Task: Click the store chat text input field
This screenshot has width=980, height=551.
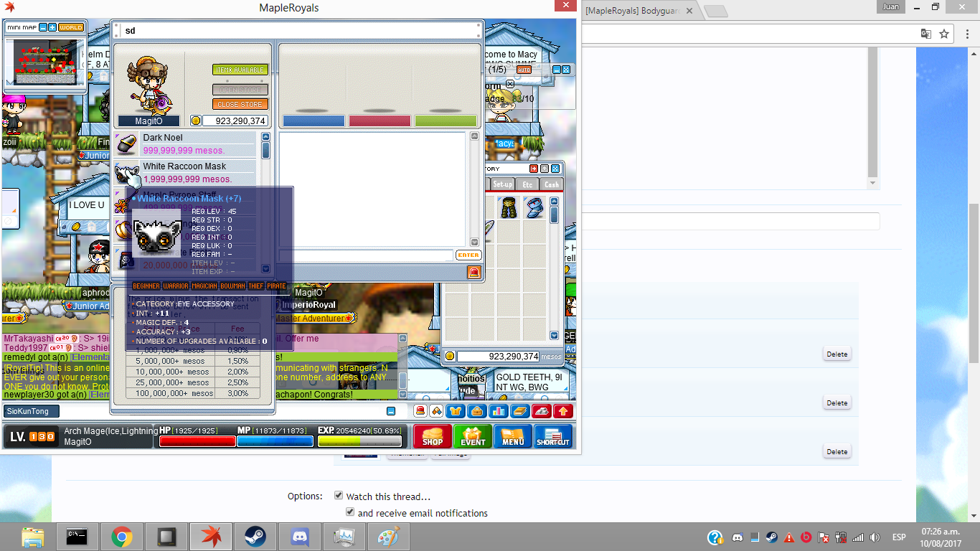Action: [x=366, y=255]
